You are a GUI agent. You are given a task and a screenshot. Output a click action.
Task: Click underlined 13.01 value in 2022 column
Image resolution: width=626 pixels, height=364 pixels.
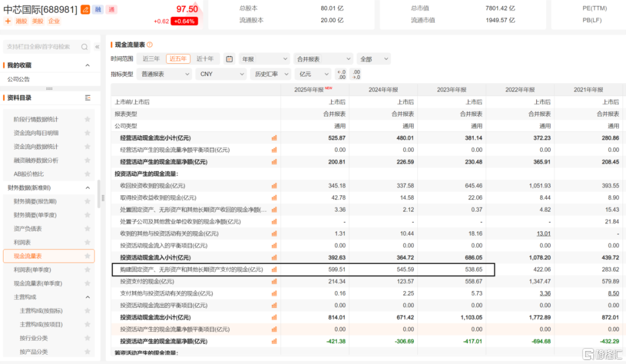pyautogui.click(x=543, y=234)
